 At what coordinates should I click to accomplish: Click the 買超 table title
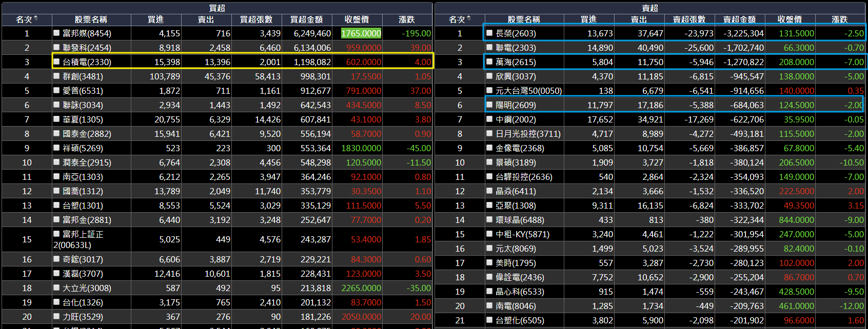click(x=217, y=8)
